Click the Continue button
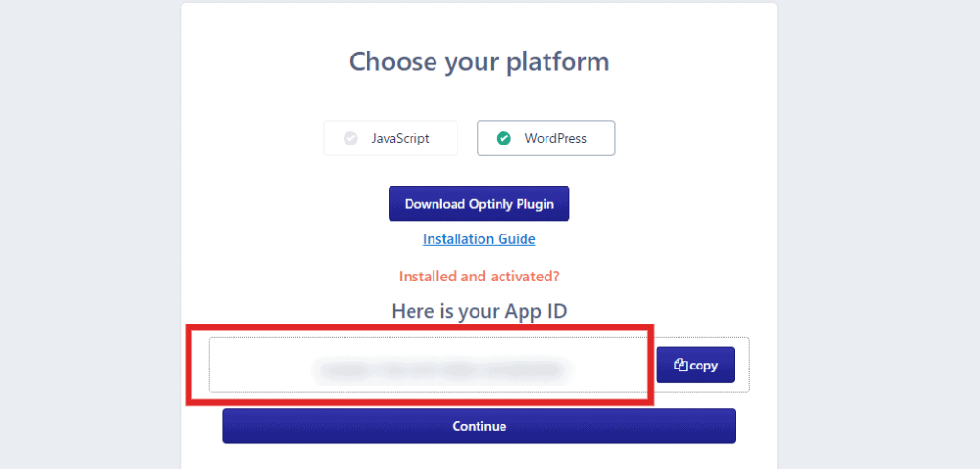 pyautogui.click(x=479, y=427)
